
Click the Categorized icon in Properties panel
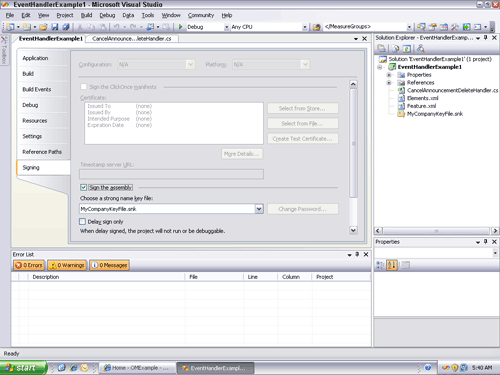click(380, 265)
